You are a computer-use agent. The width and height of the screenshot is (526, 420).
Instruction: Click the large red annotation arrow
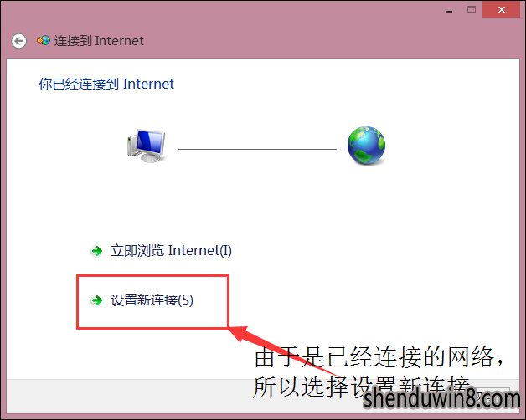[281, 349]
